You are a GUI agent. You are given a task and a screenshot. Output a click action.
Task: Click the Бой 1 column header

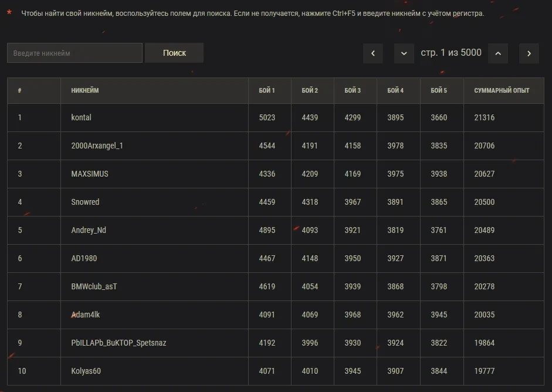(267, 90)
